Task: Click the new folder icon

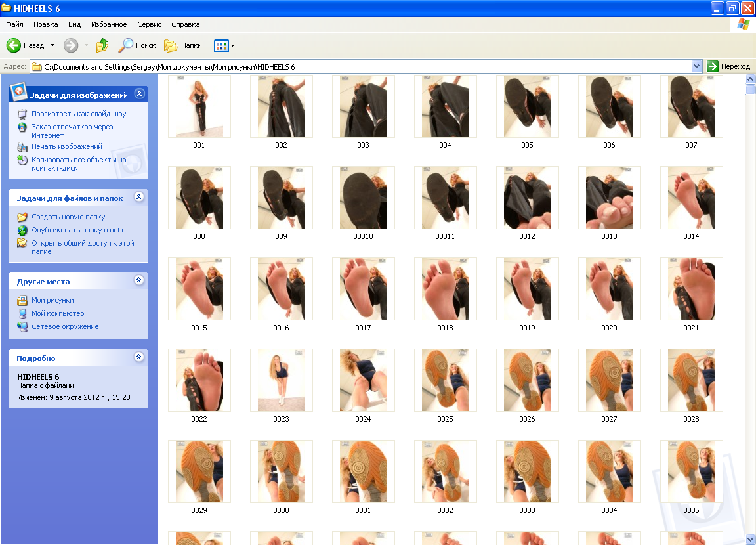Action: [22, 217]
